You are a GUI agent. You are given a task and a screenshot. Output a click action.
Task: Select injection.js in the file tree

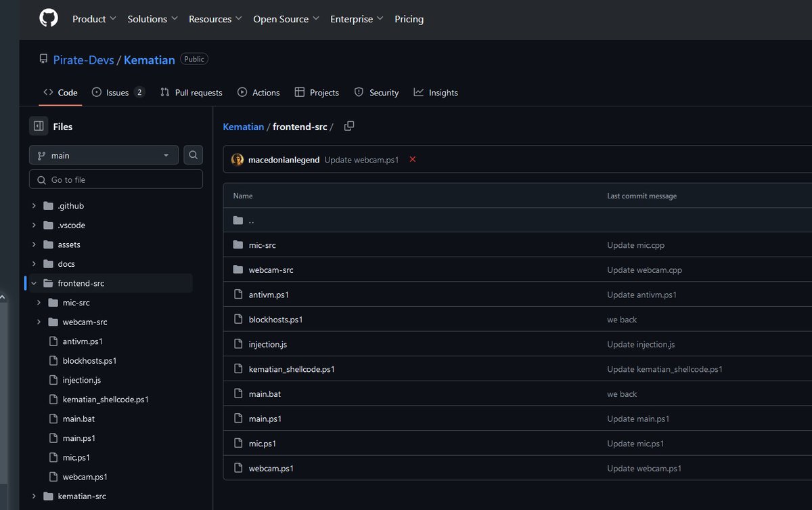(x=81, y=380)
